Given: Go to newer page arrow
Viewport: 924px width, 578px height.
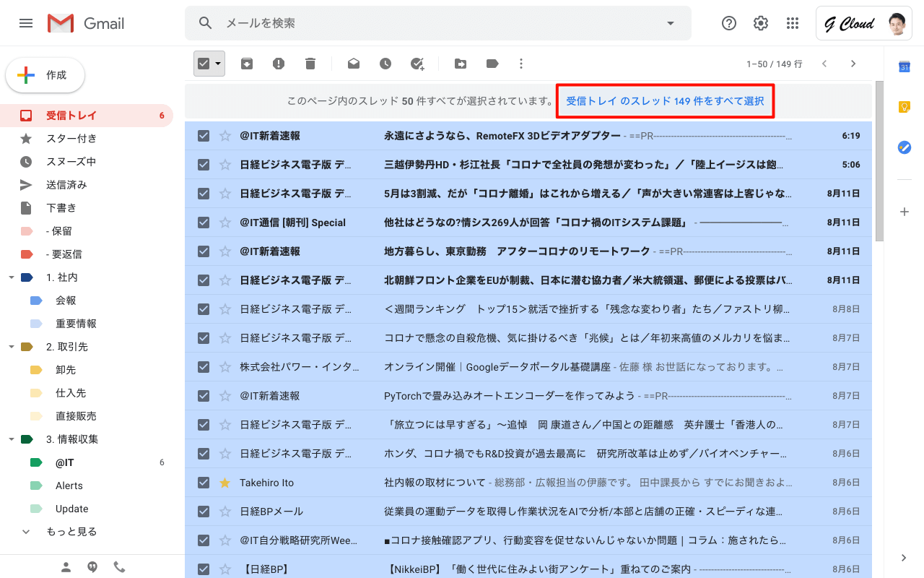Looking at the screenshot, I should pyautogui.click(x=824, y=64).
